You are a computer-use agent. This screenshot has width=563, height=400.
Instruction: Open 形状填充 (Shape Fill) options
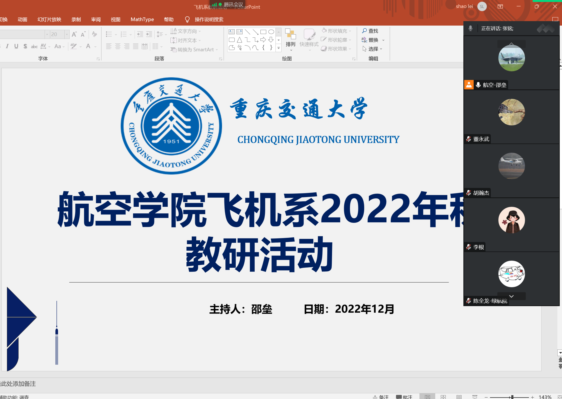(x=335, y=31)
